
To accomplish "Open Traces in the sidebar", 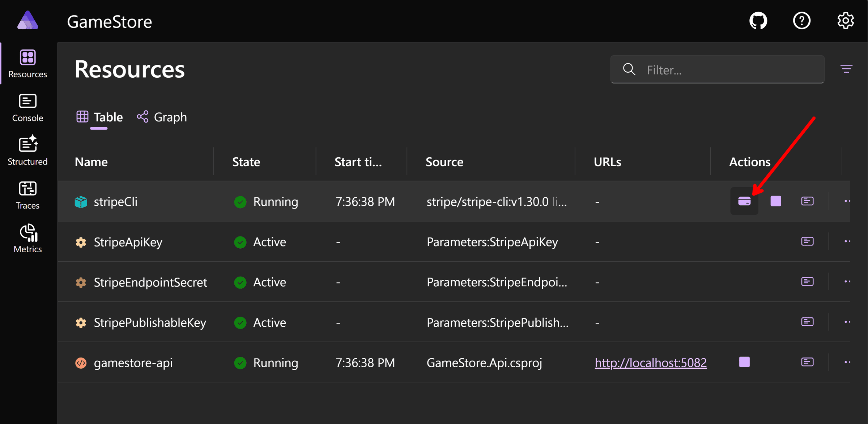I will point(28,195).
